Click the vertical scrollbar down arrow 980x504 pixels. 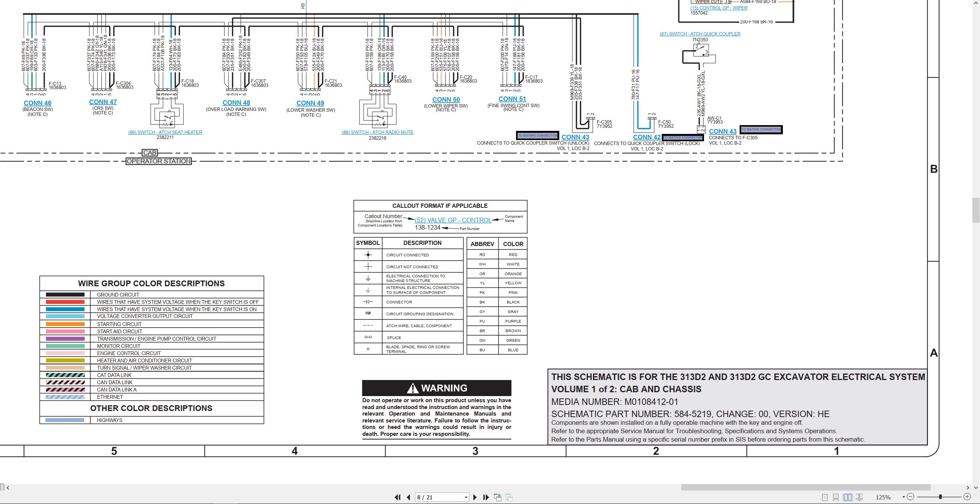(976, 487)
